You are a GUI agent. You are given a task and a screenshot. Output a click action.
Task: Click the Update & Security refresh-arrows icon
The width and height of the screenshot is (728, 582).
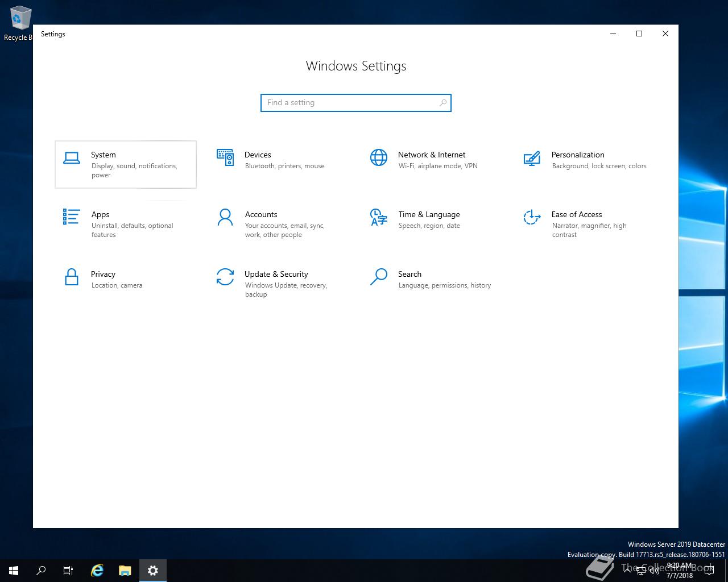225,277
